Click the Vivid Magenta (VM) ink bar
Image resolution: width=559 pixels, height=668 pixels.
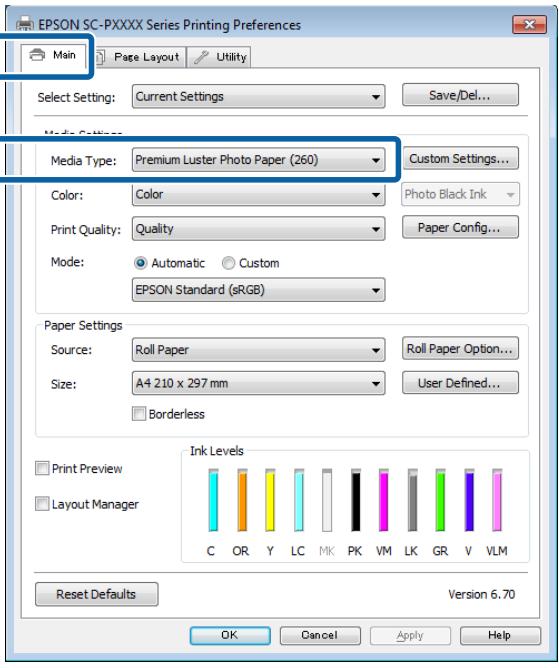[383, 500]
